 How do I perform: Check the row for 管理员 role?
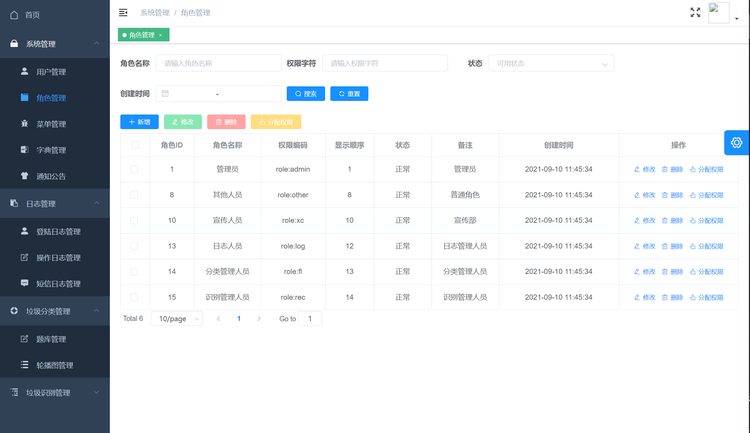pos(134,169)
